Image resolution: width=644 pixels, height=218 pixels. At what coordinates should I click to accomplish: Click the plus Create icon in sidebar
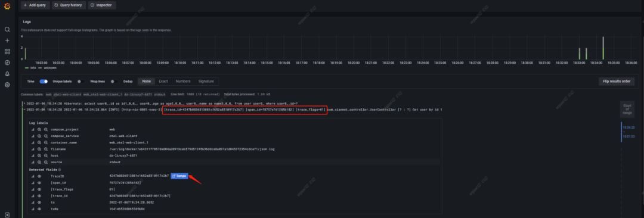coord(7,41)
